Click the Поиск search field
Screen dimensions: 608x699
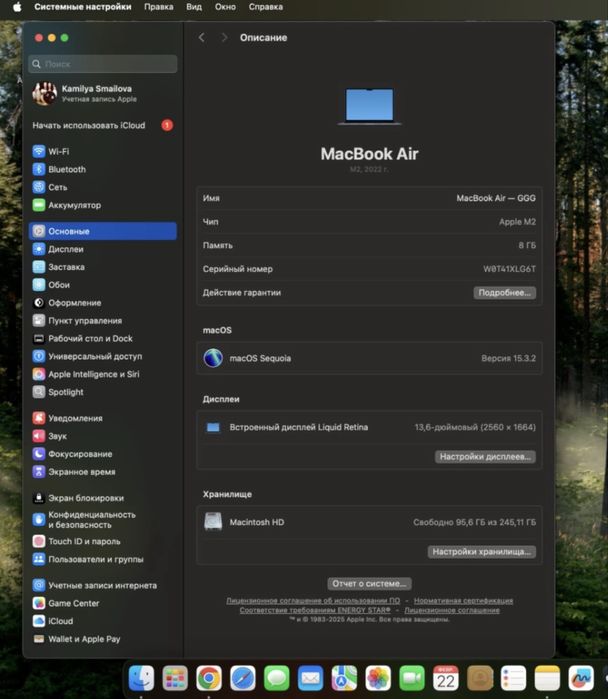(103, 64)
